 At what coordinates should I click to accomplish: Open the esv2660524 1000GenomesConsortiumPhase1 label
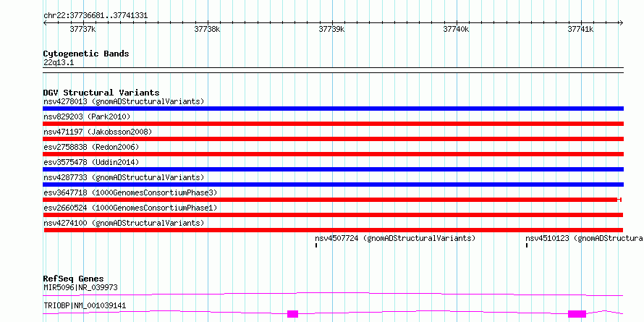[130, 208]
